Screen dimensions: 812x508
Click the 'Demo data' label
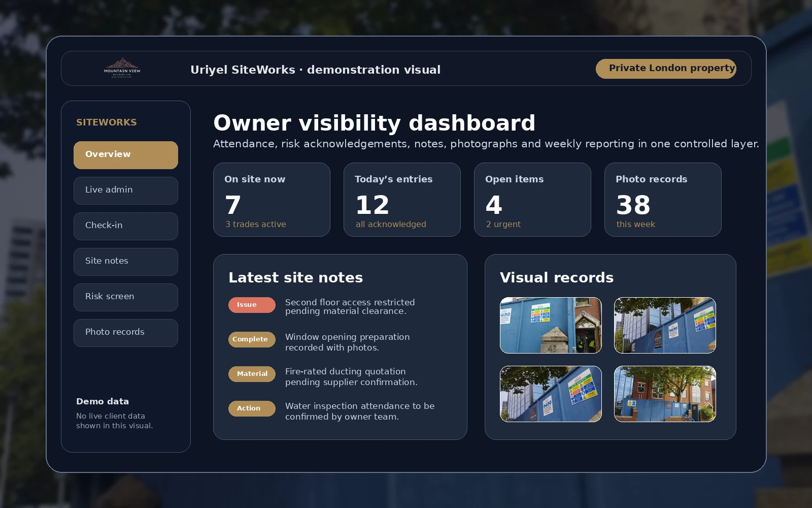103,401
